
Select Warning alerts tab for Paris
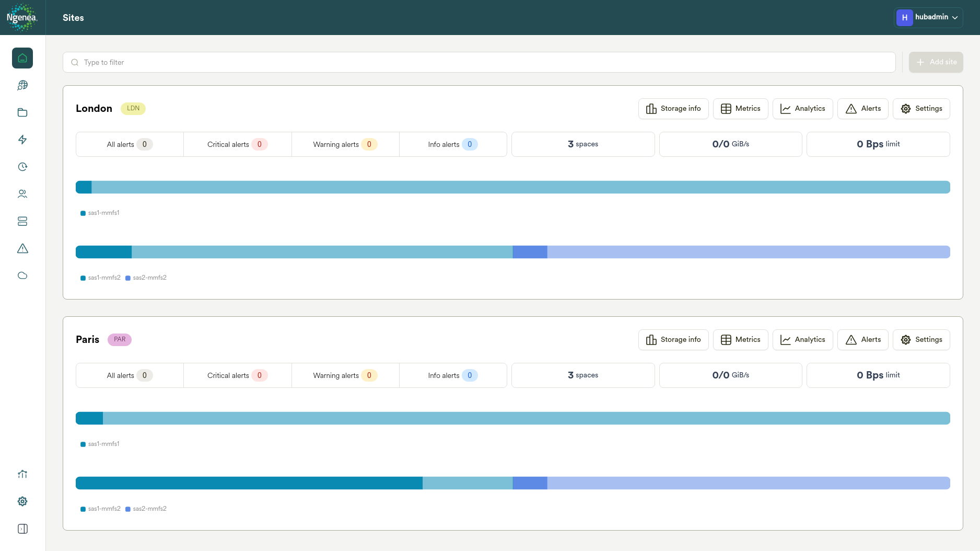tap(345, 375)
